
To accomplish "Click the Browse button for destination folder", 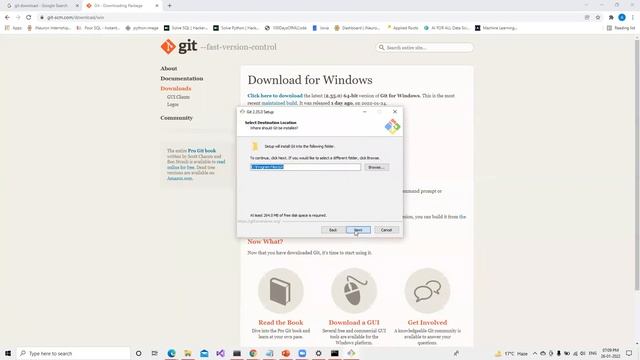I will 376,167.
